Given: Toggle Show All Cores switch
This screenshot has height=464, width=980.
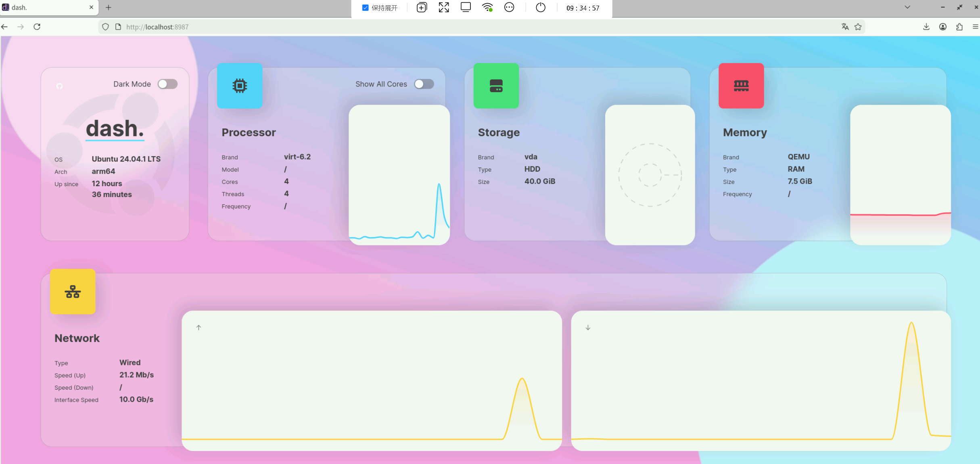Looking at the screenshot, I should coord(424,84).
